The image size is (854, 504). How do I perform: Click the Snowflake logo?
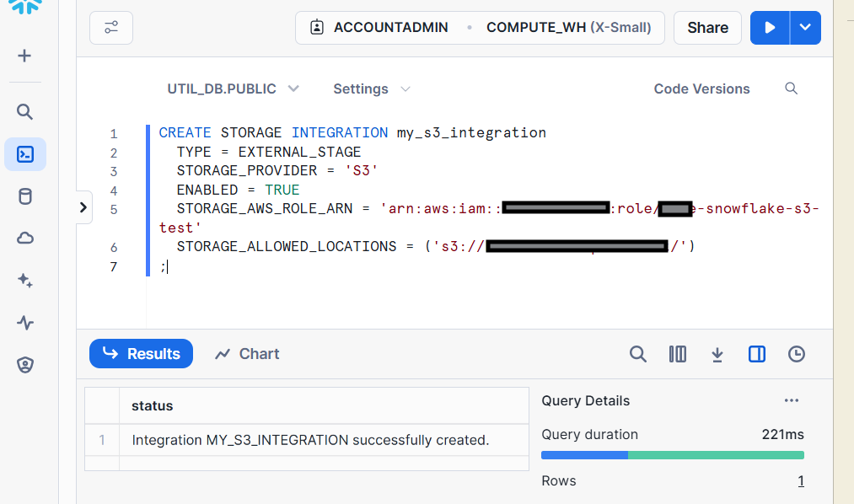25,7
